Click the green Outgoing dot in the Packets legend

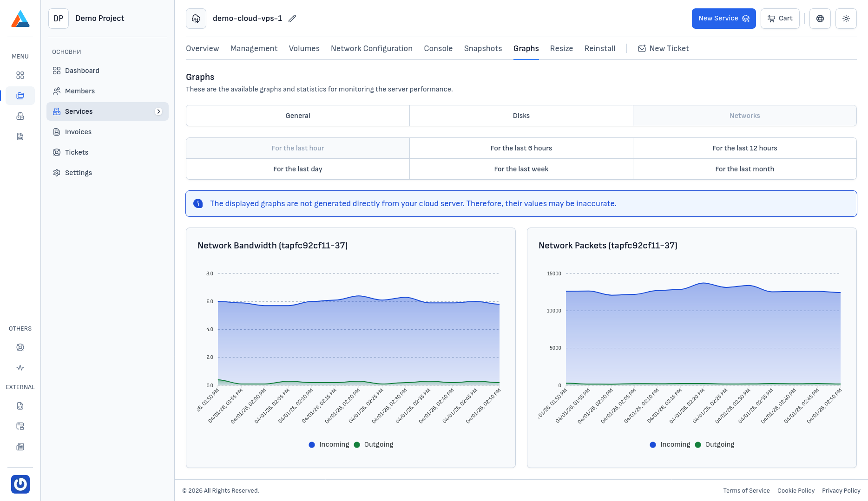pyautogui.click(x=698, y=445)
